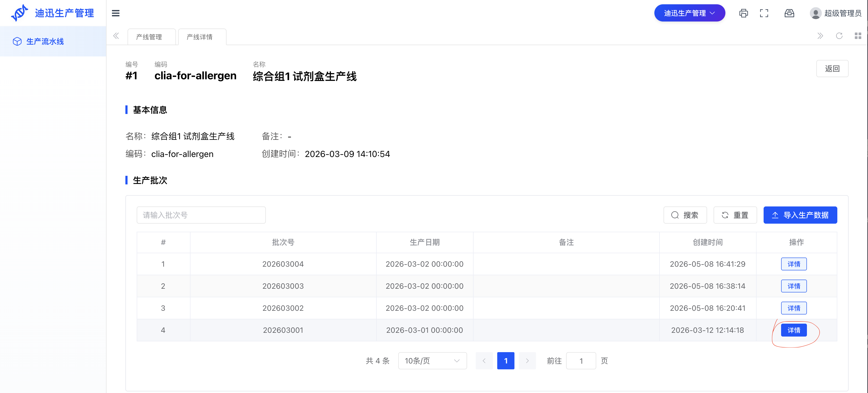
Task: Click the 基本信息 section heading
Action: [x=150, y=110]
